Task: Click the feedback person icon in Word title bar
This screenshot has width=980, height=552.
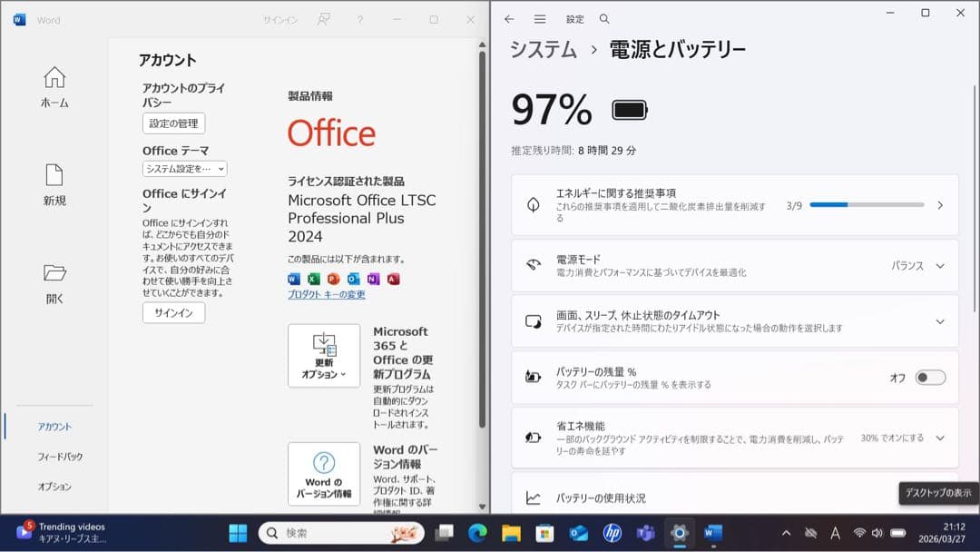Action: 323,19
